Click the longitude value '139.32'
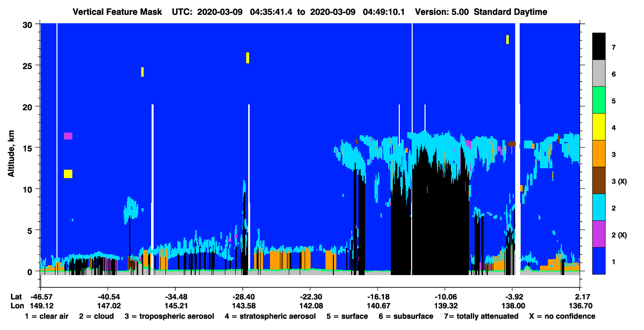 point(445,306)
